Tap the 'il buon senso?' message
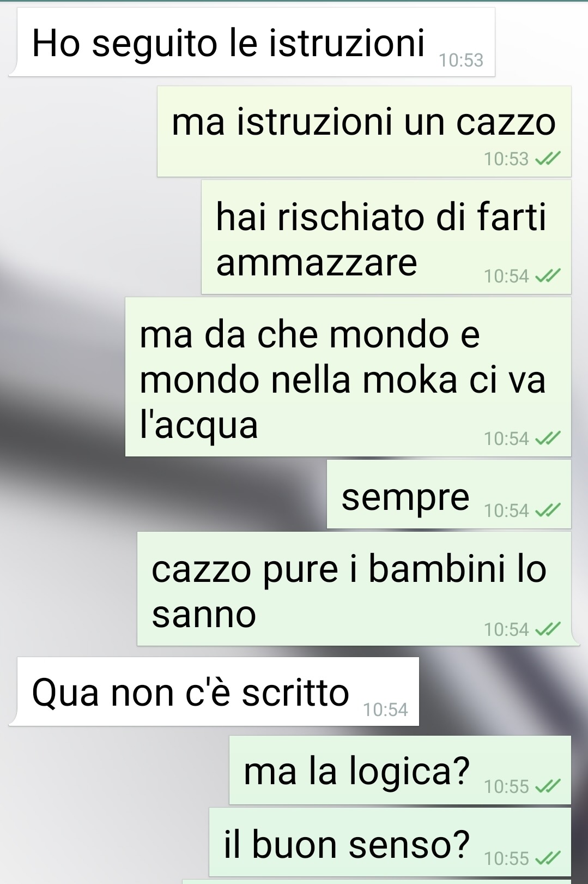Image resolution: width=588 pixels, height=884 pixels. point(390,842)
